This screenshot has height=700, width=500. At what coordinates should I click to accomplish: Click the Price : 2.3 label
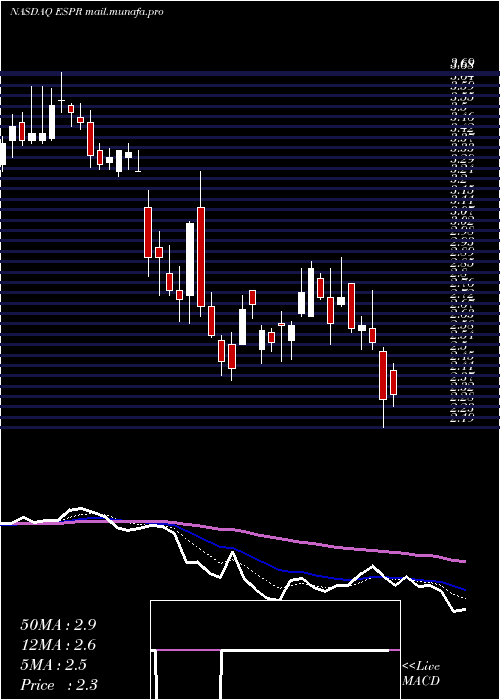[x=59, y=685]
